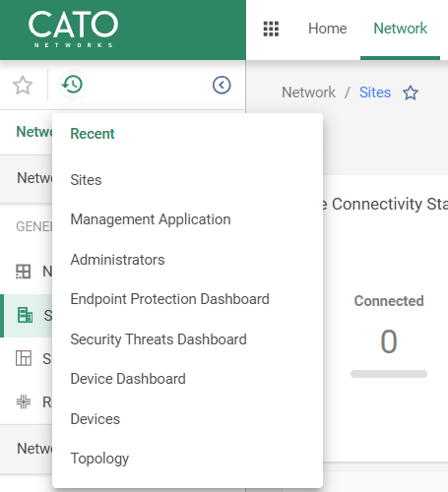Star the Sites page in breadcrumb
Viewport: 448px width, 492px height.
tap(411, 92)
